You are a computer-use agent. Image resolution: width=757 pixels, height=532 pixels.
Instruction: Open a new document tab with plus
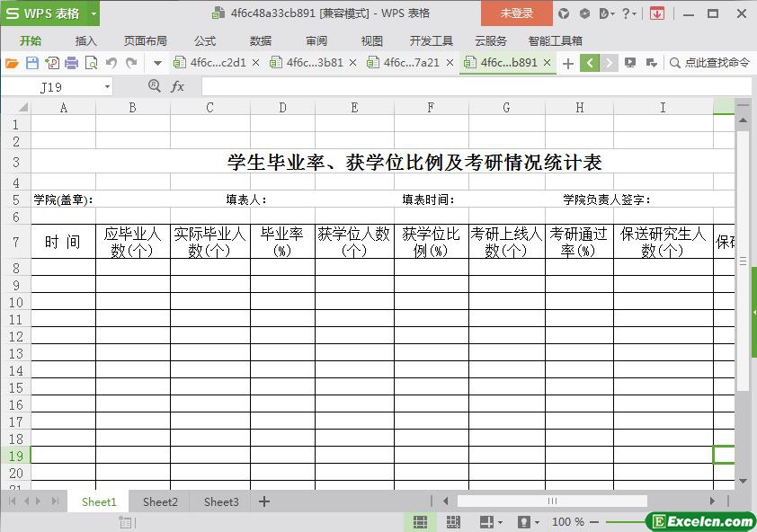point(567,63)
